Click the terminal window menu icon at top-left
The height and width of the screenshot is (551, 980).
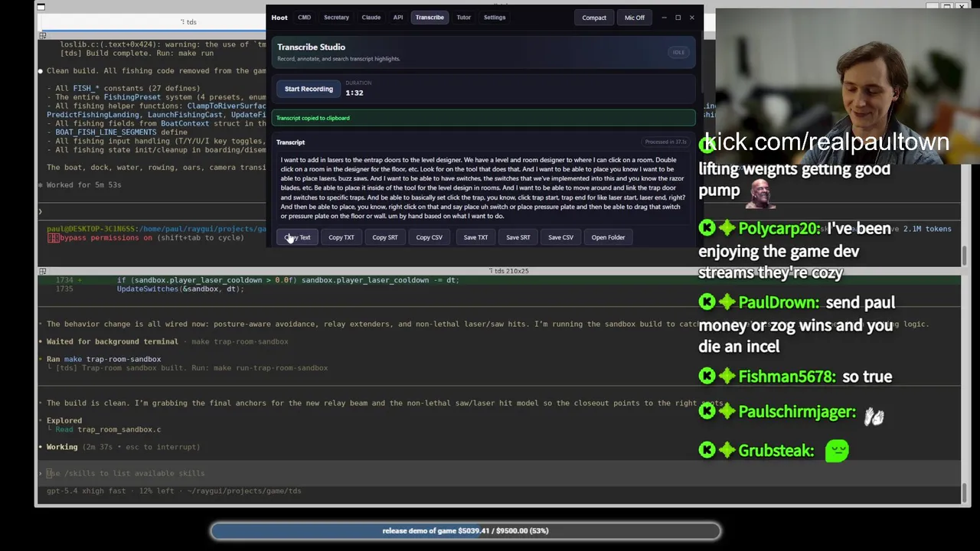(x=41, y=7)
